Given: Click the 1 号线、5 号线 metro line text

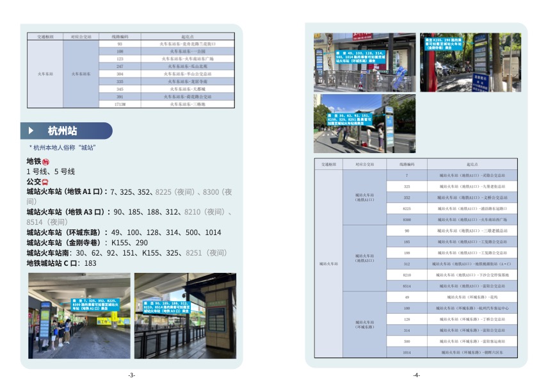Looking at the screenshot, I should pyautogui.click(x=51, y=172).
